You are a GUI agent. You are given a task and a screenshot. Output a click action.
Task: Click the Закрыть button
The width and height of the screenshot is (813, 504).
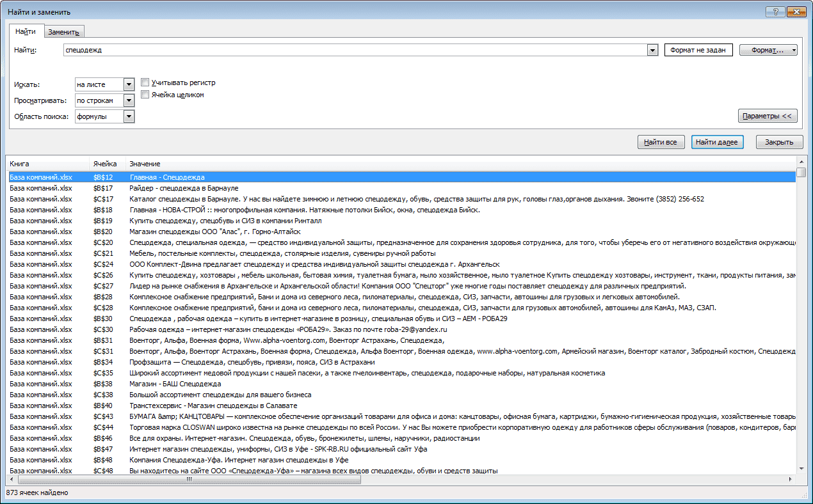pyautogui.click(x=780, y=142)
